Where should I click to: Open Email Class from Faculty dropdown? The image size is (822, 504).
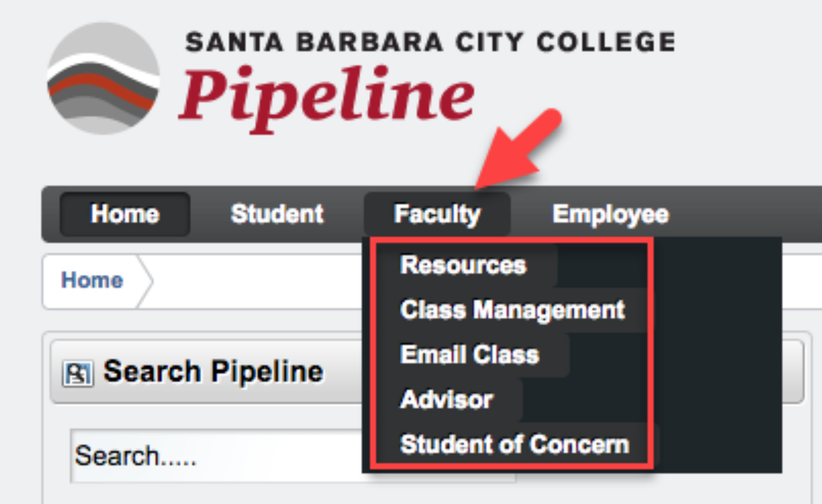pos(469,355)
